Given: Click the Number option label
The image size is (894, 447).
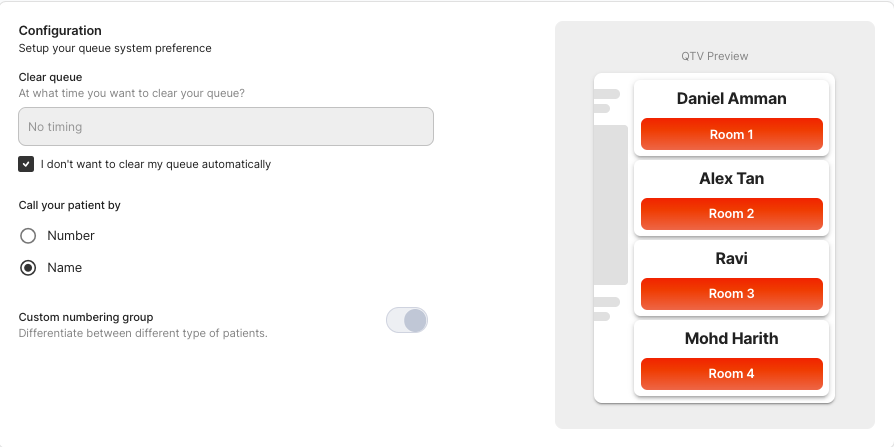Looking at the screenshot, I should (x=71, y=235).
